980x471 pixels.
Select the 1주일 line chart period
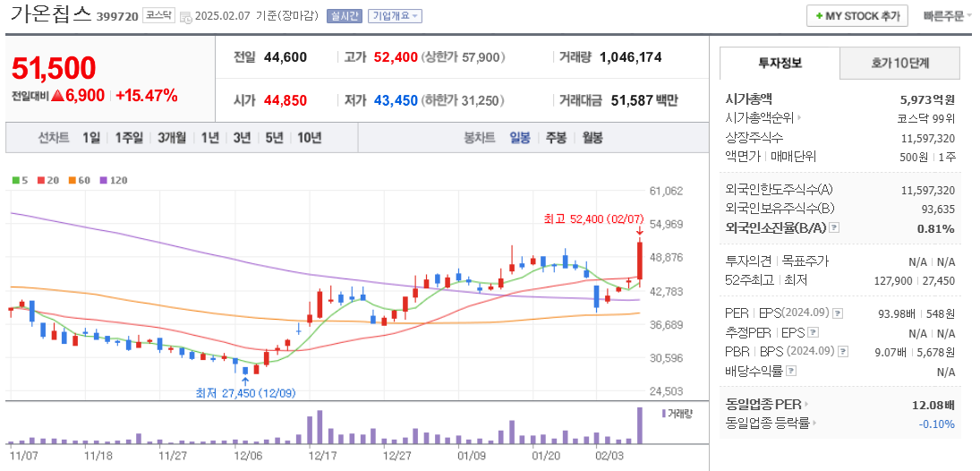pyautogui.click(x=129, y=138)
